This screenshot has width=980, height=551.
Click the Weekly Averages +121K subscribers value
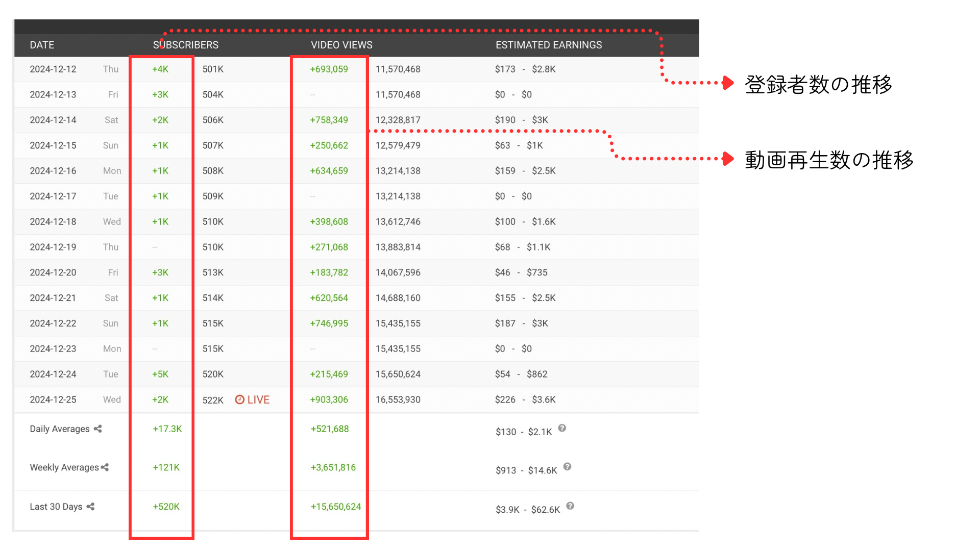click(166, 467)
